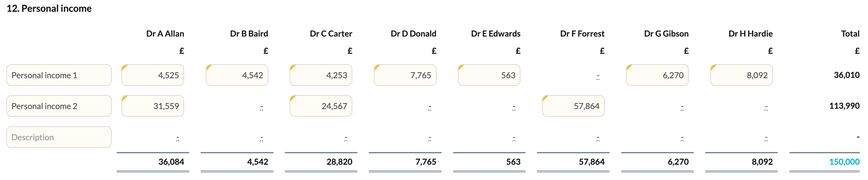Select Dr A Allan's 31,559 cell
This screenshot has width=868, height=180.
coord(153,106)
